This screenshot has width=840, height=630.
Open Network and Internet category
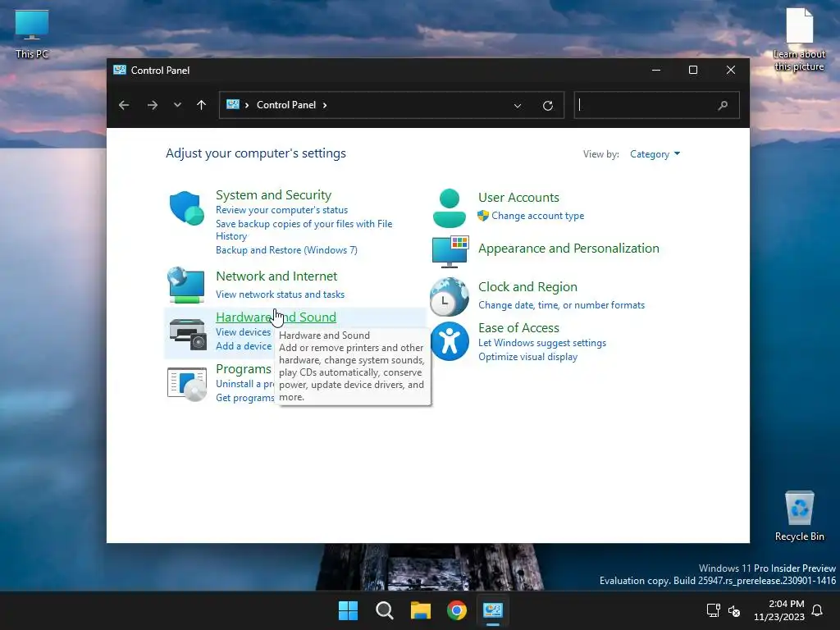[x=276, y=276]
